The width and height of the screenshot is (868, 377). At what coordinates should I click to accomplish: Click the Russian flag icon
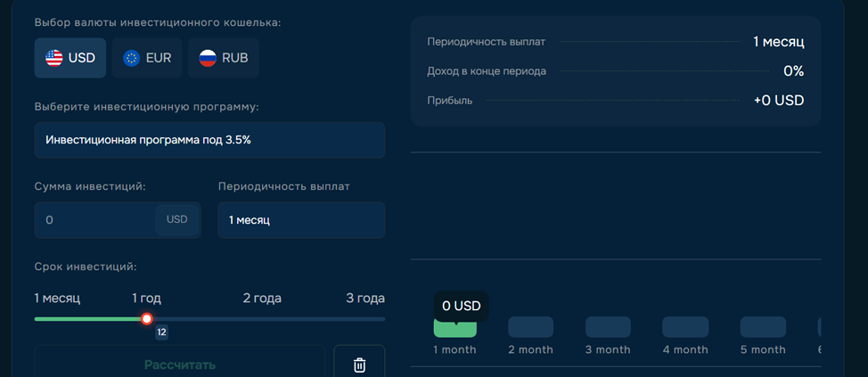click(x=208, y=58)
